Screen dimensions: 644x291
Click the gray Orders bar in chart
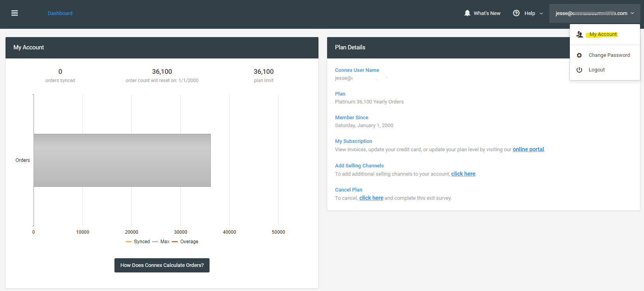[x=122, y=160]
